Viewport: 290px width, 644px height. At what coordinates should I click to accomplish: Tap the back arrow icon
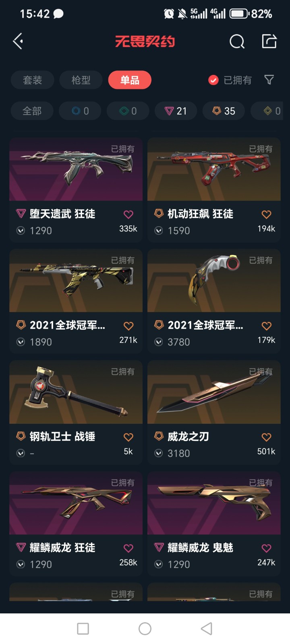(x=18, y=41)
